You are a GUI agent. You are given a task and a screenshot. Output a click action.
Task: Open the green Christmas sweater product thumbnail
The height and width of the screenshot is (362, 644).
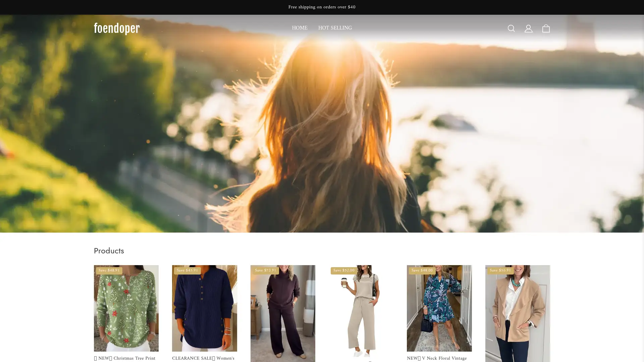pos(126,308)
